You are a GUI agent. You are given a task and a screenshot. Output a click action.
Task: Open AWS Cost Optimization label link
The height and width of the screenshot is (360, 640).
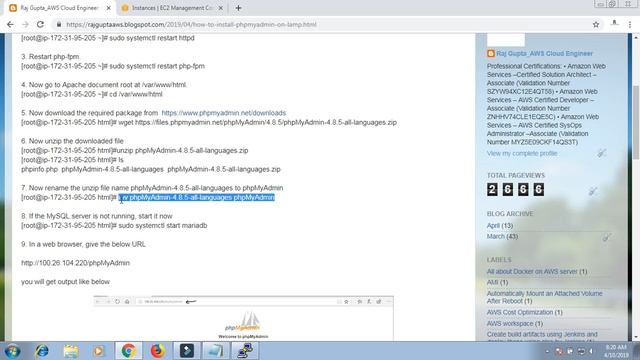click(x=524, y=312)
